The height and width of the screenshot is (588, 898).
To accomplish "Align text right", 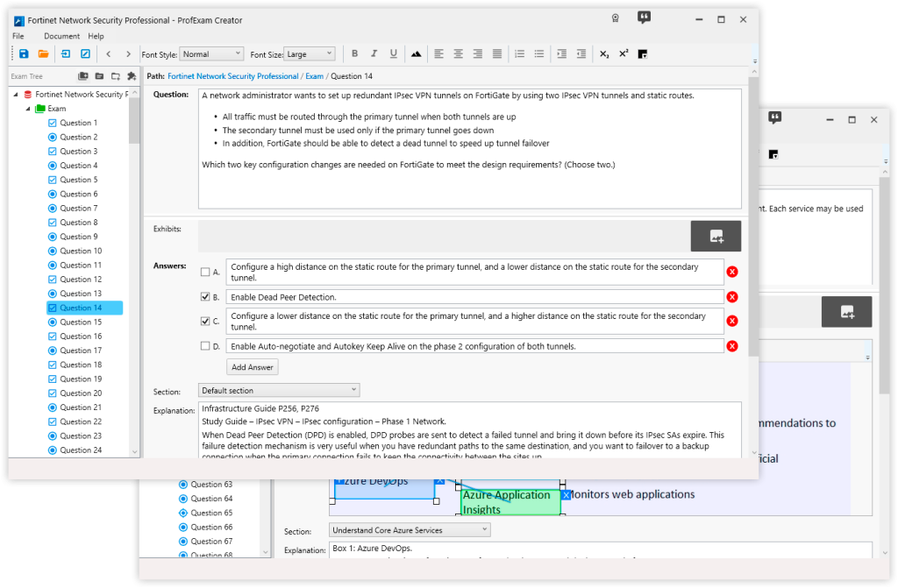I will tap(478, 53).
